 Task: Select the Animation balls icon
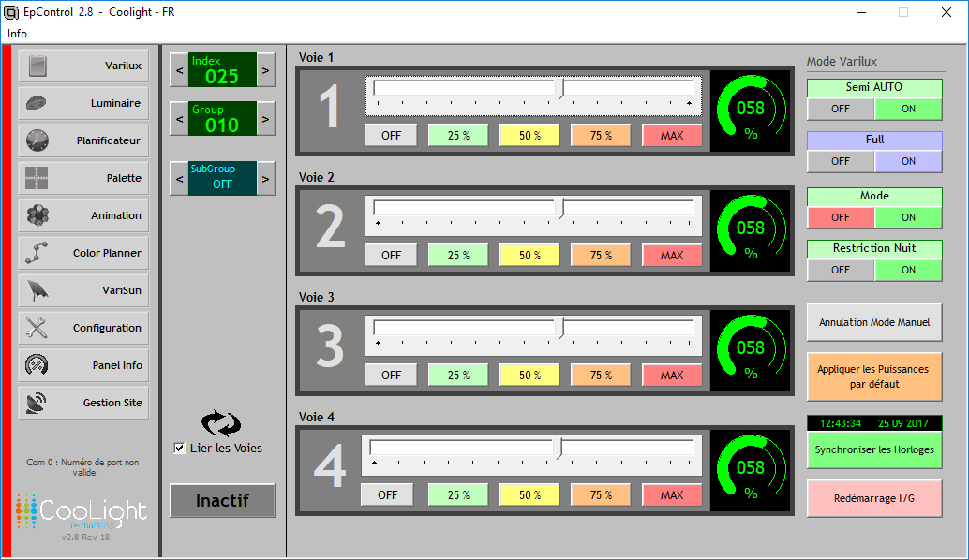[37, 215]
